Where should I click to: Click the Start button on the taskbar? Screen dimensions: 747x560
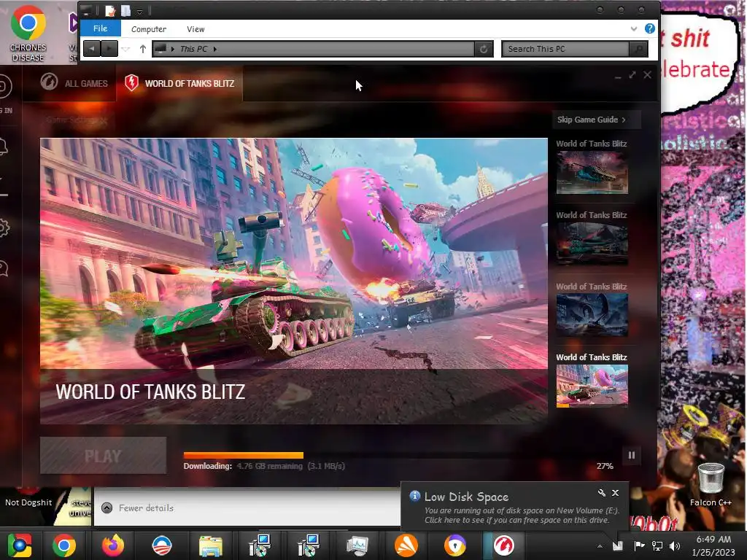[x=19, y=545]
